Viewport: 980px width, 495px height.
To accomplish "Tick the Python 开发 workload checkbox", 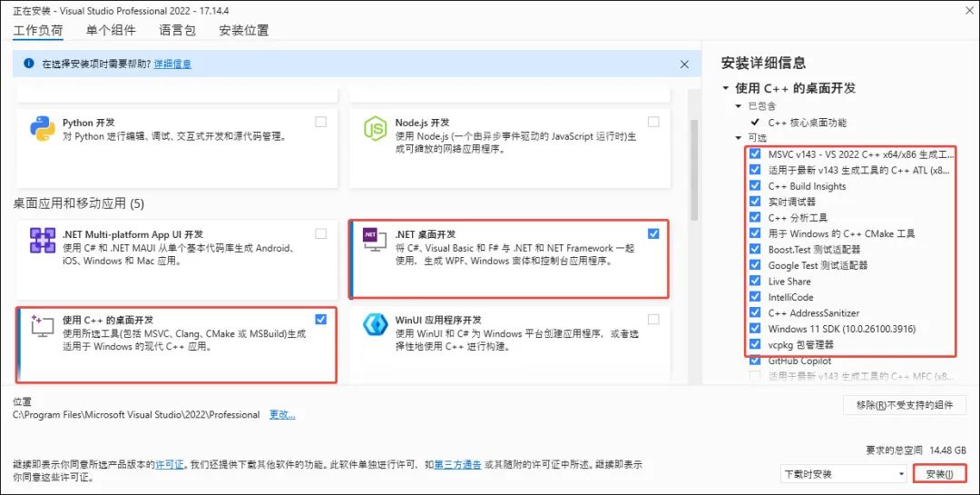I will click(320, 122).
